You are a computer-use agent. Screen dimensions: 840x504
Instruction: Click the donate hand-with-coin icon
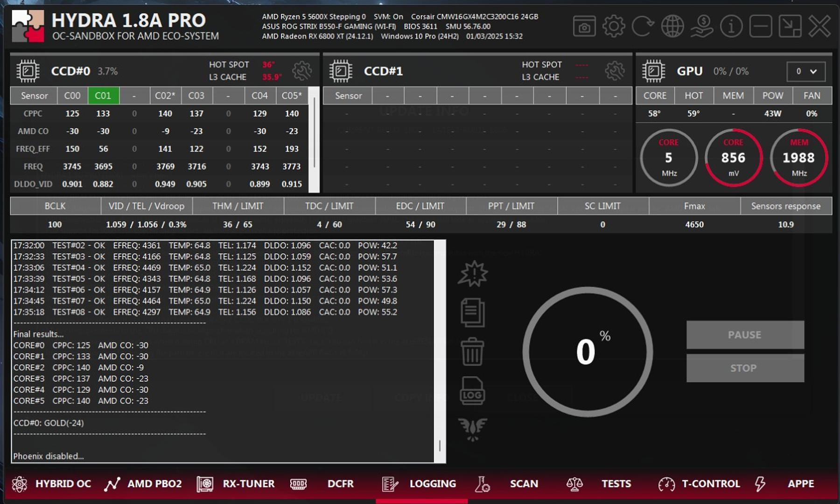702,26
